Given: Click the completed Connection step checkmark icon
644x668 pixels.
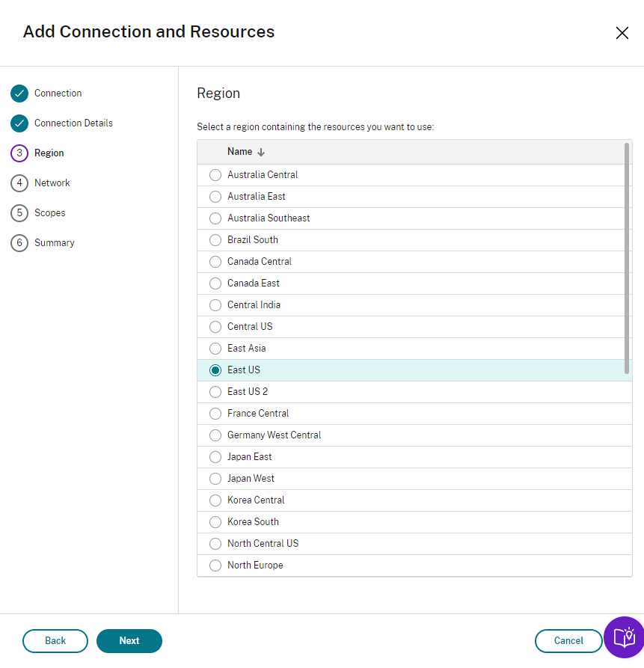Looking at the screenshot, I should (x=19, y=94).
